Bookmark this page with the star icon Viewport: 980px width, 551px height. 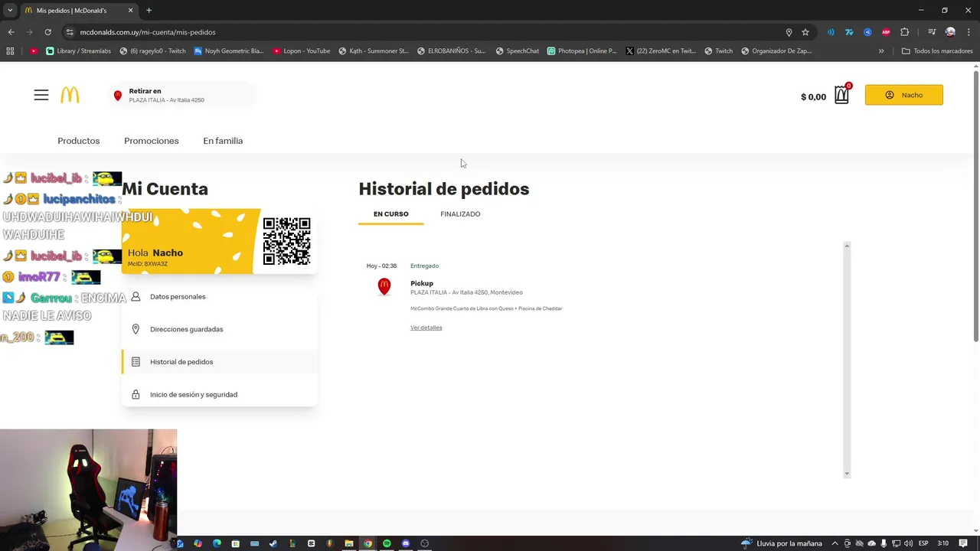point(805,32)
